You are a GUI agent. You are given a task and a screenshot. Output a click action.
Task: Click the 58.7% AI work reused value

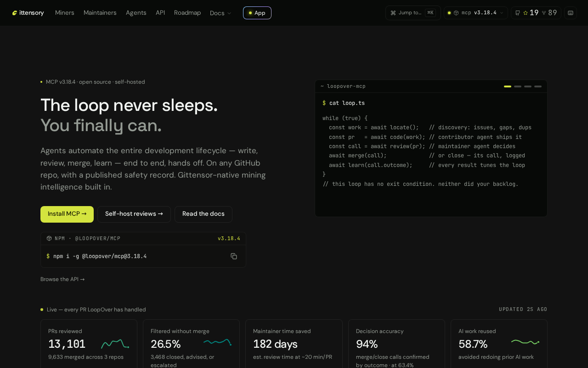coord(473,344)
